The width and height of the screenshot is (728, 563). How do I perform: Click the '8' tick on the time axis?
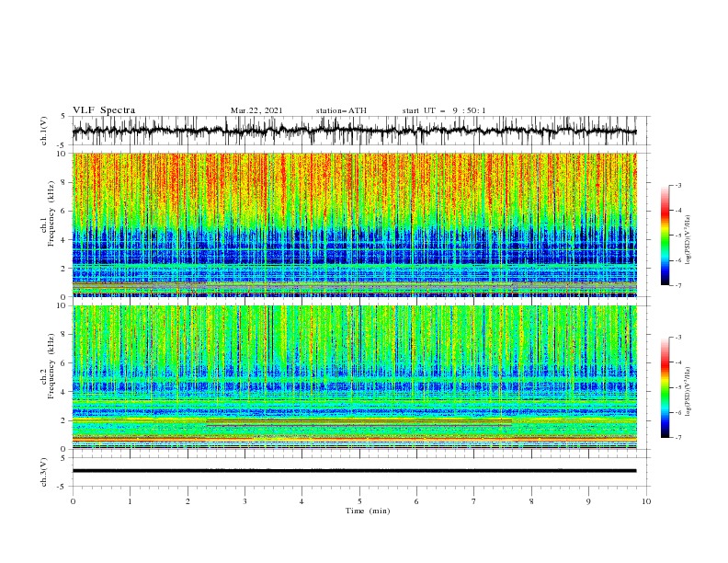coord(531,501)
